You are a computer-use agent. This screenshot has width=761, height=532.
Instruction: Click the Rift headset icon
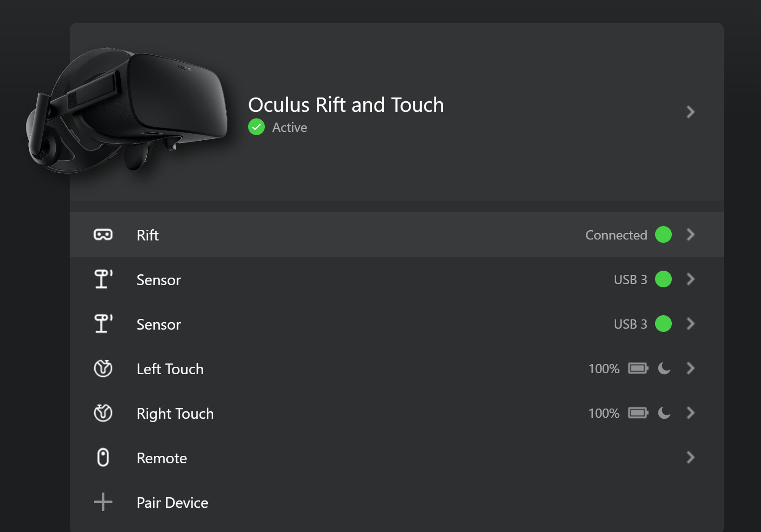point(103,235)
